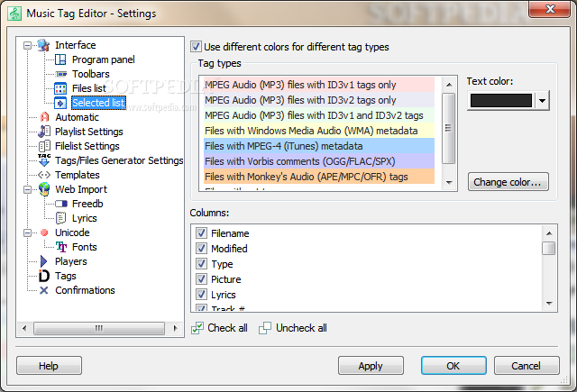The height and width of the screenshot is (392, 577).
Task: Click the Lyrics notepad icon in tree
Action: 60,218
